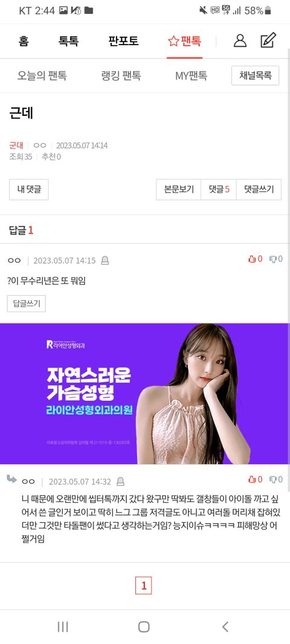Tap the 답글쓰기 reply button
This screenshot has width=290, height=644.
(27, 304)
